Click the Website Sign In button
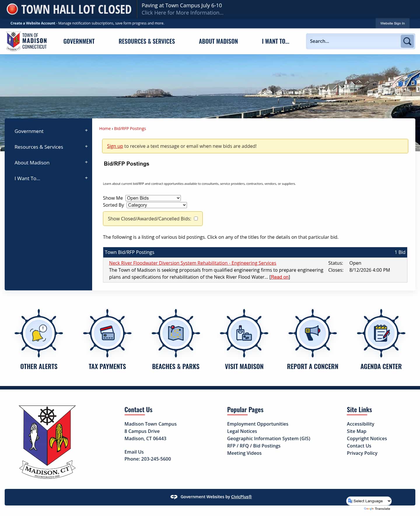Viewport: 420px width, 516px height. pyautogui.click(x=392, y=23)
